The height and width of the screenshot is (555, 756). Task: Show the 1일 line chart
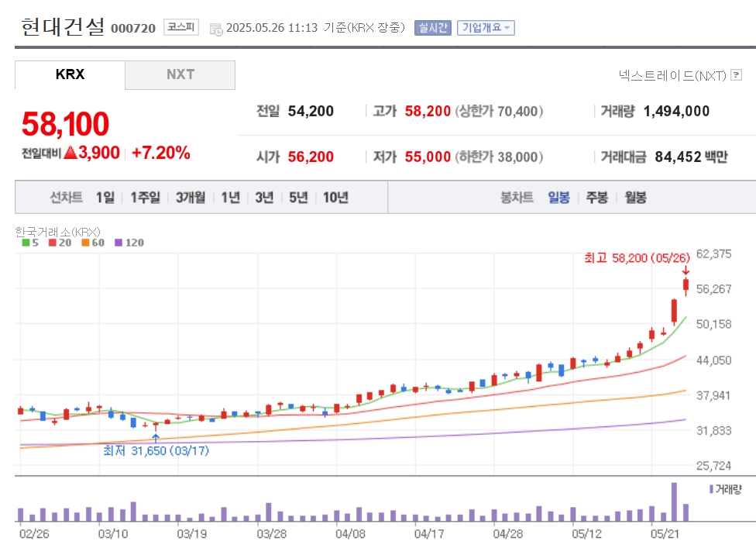coord(105,197)
